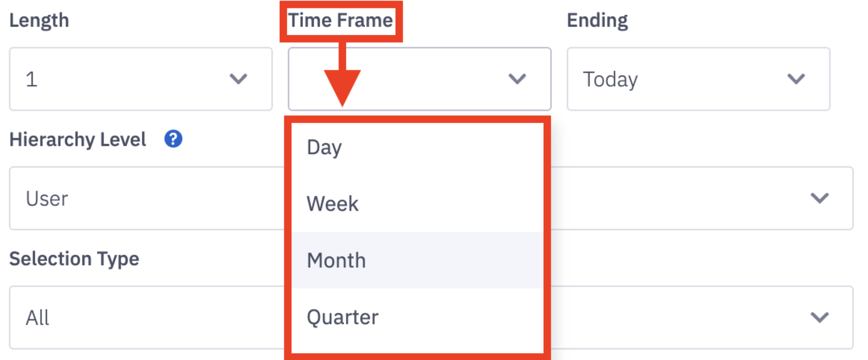
Task: Choose Week in the Time Frame list
Action: click(417, 204)
